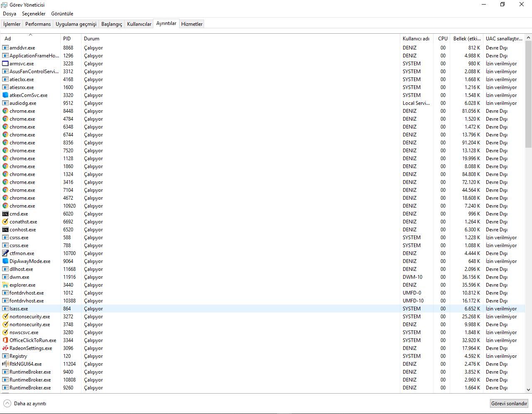Select the OfficeClickToRun.exe Office icon
Viewport: 532px width, 414px height.
(5, 340)
